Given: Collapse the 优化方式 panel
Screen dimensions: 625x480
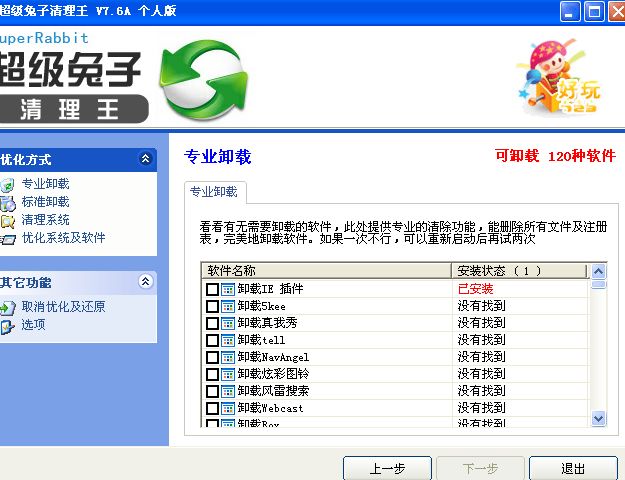Looking at the screenshot, I should click(145, 159).
